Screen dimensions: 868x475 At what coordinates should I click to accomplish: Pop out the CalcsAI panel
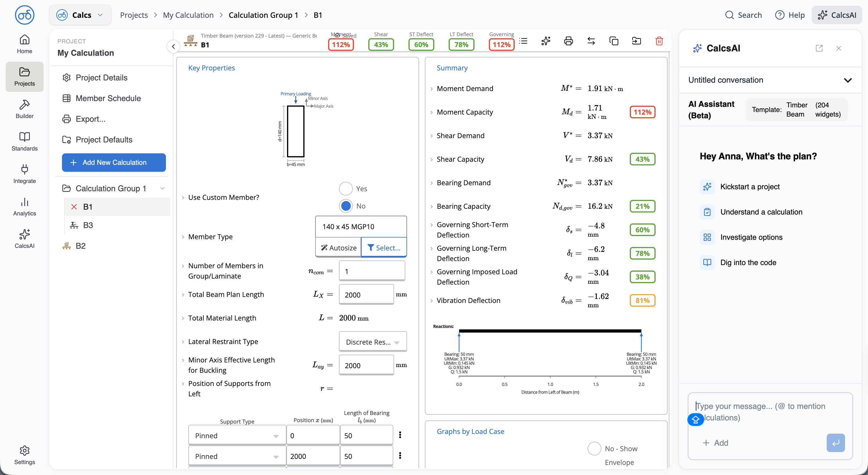[x=819, y=48]
